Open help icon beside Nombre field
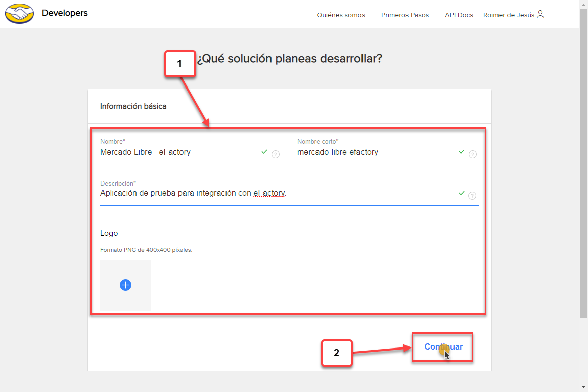 pyautogui.click(x=276, y=154)
